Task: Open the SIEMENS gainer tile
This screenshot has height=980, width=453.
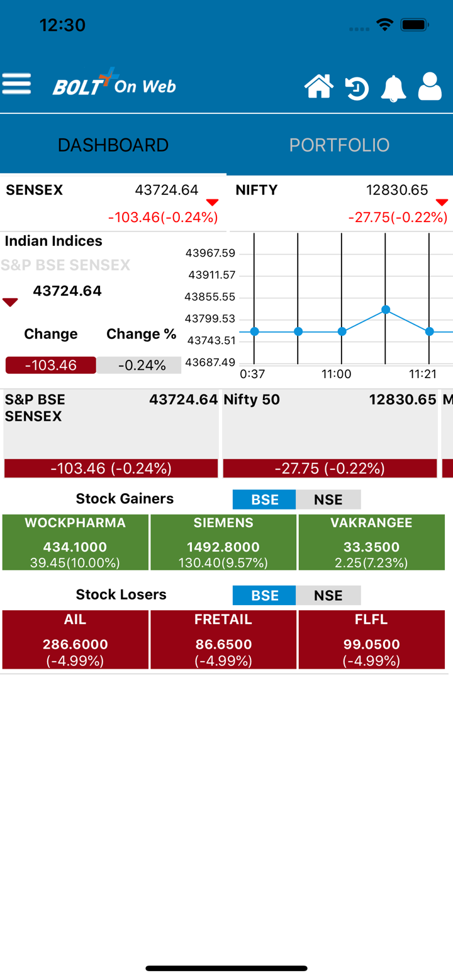Action: coord(223,542)
